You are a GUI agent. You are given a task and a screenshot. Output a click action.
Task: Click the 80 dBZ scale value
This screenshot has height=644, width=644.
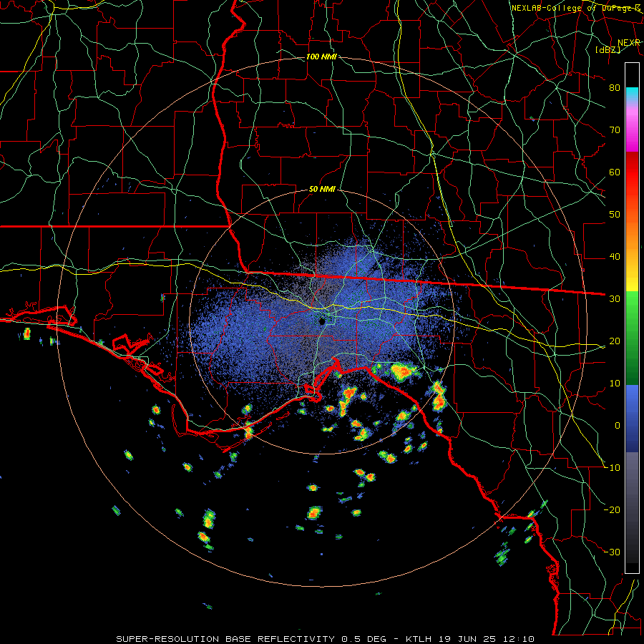click(615, 87)
